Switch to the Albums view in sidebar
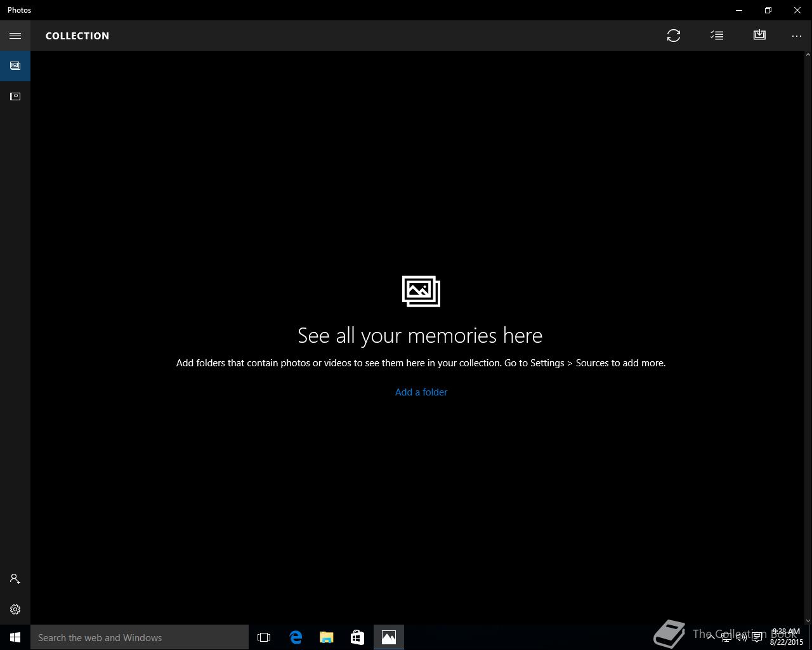This screenshot has width=812, height=650. pyautogui.click(x=15, y=96)
